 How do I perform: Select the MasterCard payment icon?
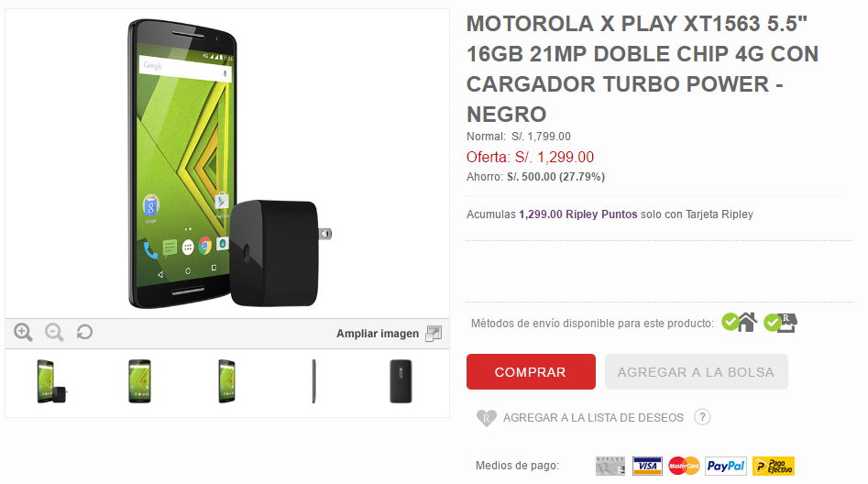(x=684, y=467)
